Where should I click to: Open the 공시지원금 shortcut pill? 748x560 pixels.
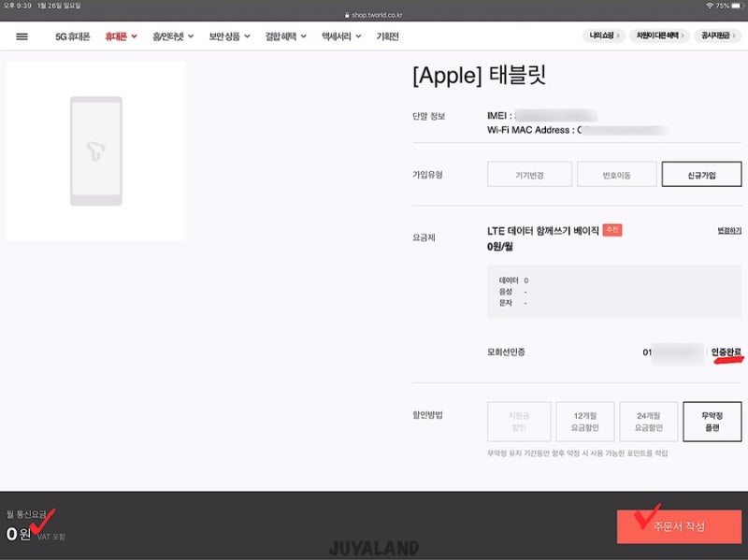tap(717, 36)
